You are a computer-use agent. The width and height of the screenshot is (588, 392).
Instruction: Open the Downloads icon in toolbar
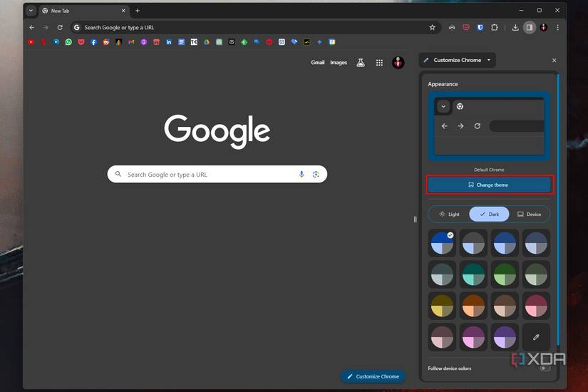click(515, 28)
